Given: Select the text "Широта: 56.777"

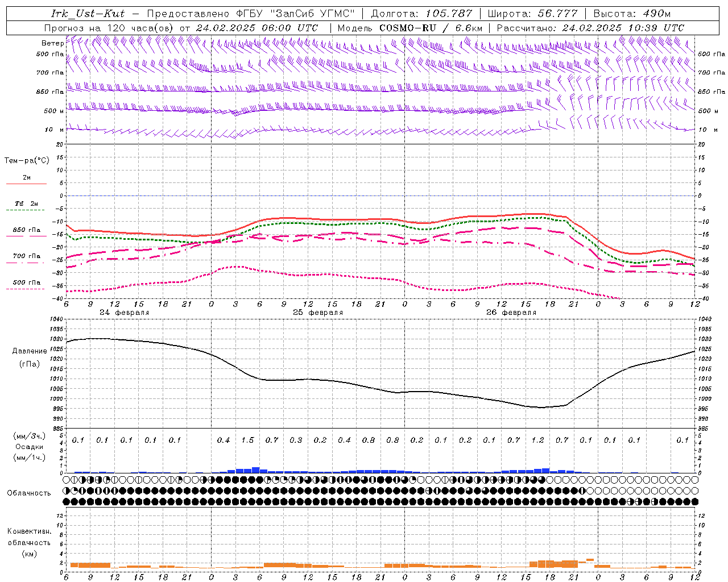Looking at the screenshot, I should point(532,14).
